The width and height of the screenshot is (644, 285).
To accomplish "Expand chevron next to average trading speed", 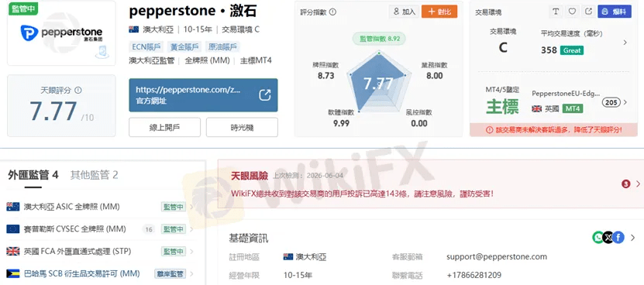I will [625, 43].
